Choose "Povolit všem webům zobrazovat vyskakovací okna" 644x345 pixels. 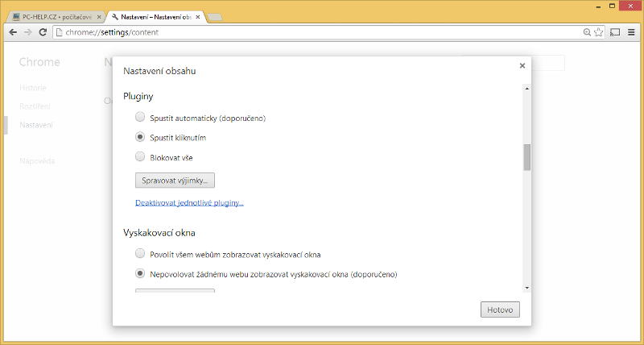140,254
